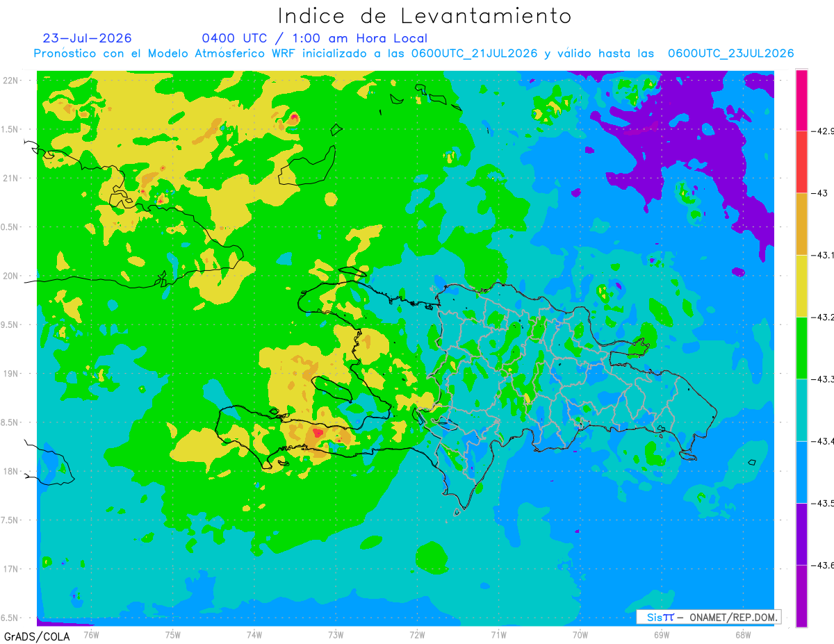Viewport: 834px width, 644px height.
Task: Click the '22N' latitude label
Action: pyautogui.click(x=12, y=80)
